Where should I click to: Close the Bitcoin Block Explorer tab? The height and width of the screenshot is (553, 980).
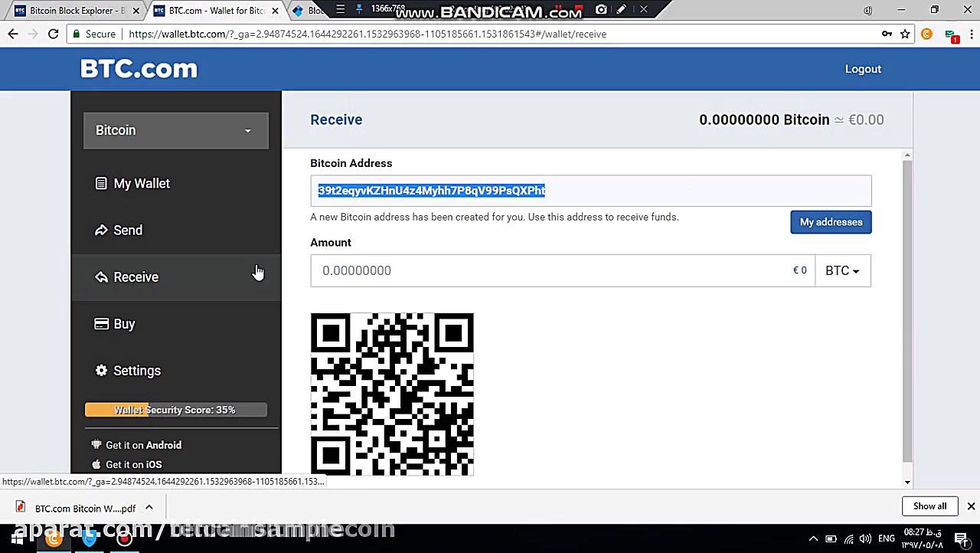(136, 11)
